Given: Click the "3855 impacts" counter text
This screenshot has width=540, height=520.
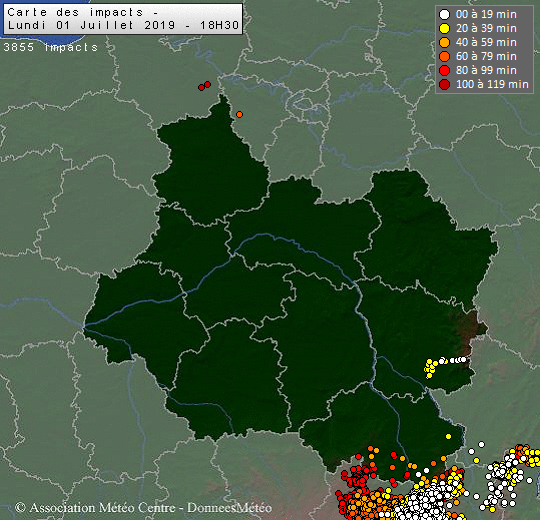Looking at the screenshot, I should (x=51, y=47).
